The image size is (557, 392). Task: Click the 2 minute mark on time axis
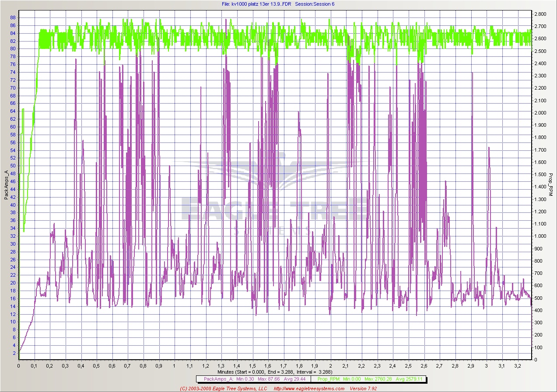coord(330,365)
